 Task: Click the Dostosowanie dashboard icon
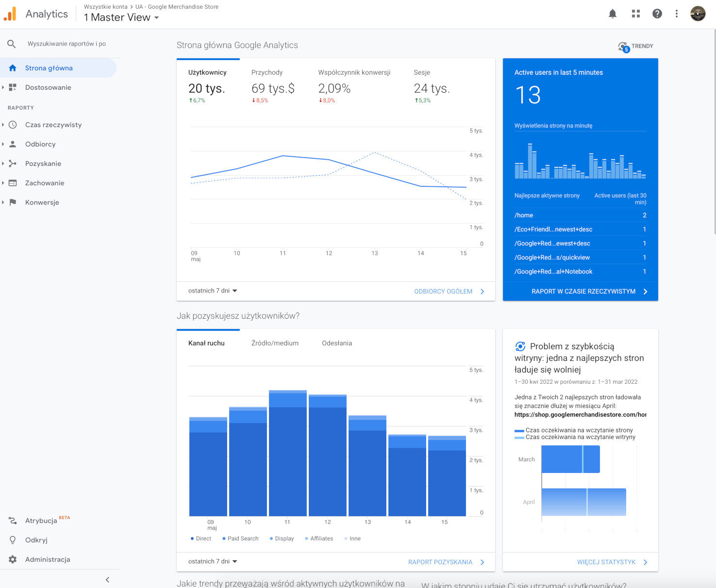pos(13,87)
